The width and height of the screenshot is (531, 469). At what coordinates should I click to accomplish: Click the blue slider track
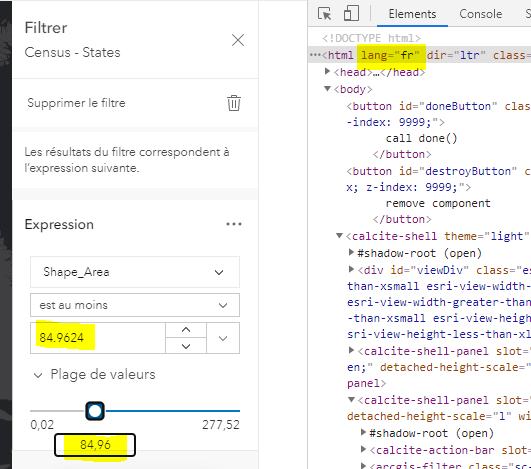[x=173, y=411]
